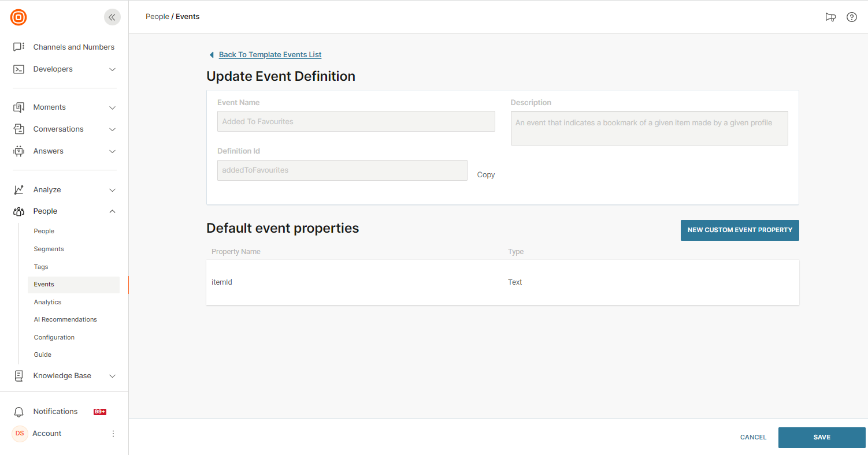The image size is (868, 455).
Task: Click the Notifications bell icon
Action: (x=19, y=412)
